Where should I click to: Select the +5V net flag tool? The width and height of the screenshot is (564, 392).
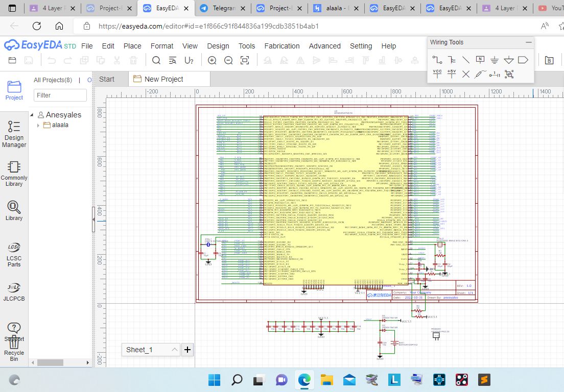pyautogui.click(x=452, y=74)
